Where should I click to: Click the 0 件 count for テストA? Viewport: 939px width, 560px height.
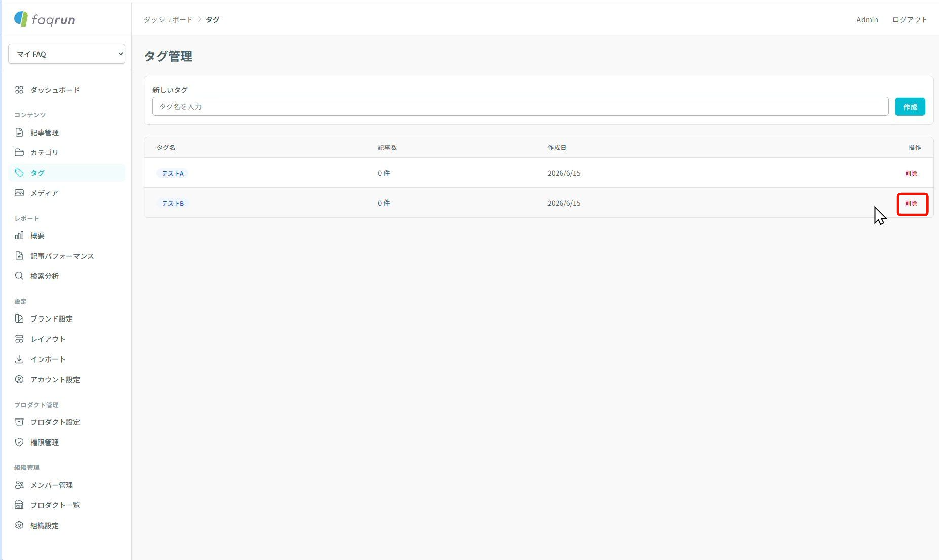[x=384, y=173]
